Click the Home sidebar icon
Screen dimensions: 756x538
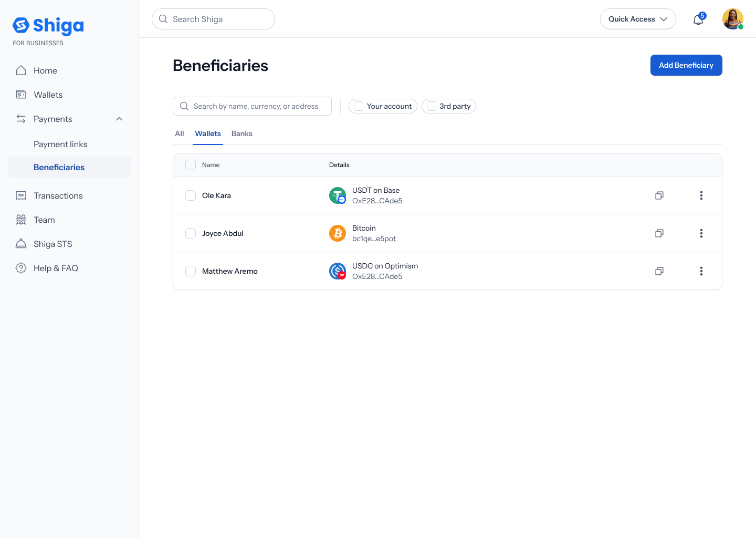coord(21,70)
